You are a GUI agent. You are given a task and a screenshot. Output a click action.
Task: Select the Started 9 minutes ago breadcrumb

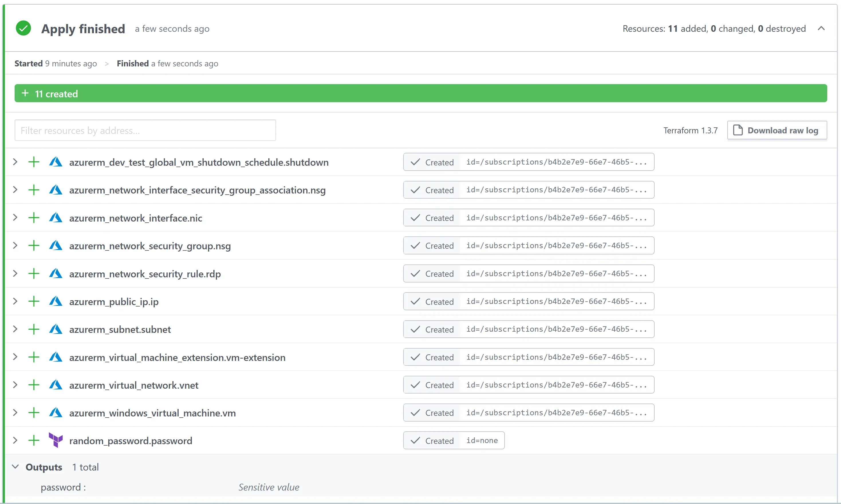click(x=55, y=63)
